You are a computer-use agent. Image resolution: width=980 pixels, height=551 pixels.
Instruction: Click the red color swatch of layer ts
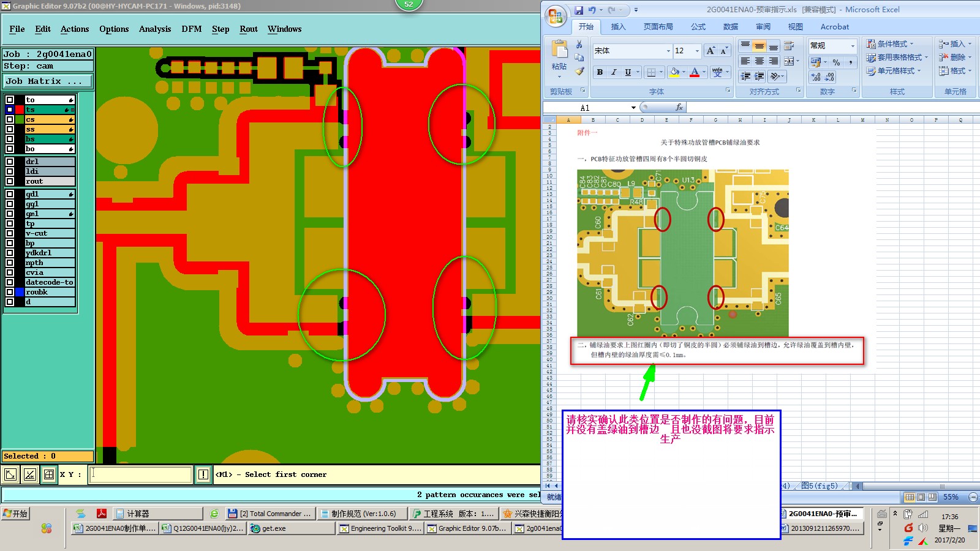(x=20, y=110)
